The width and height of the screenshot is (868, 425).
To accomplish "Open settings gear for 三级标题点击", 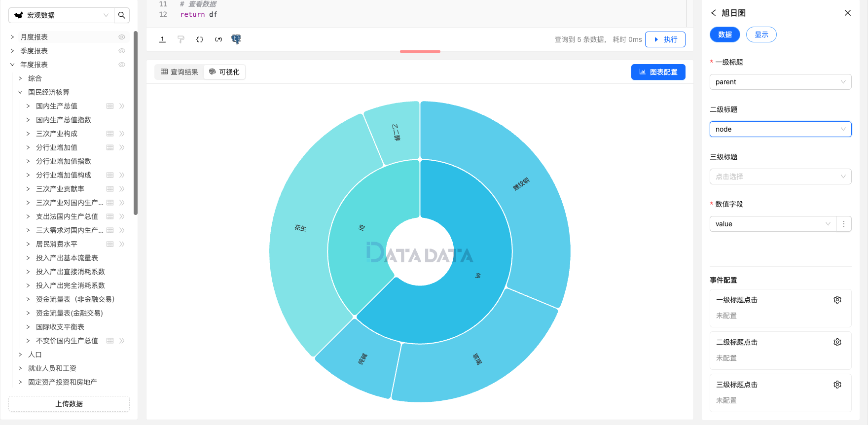I will (x=837, y=385).
